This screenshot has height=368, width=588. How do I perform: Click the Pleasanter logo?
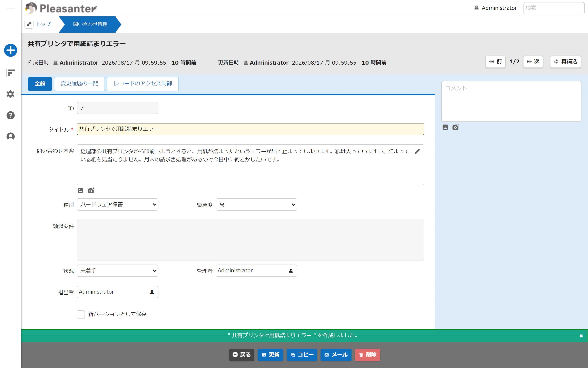click(61, 8)
